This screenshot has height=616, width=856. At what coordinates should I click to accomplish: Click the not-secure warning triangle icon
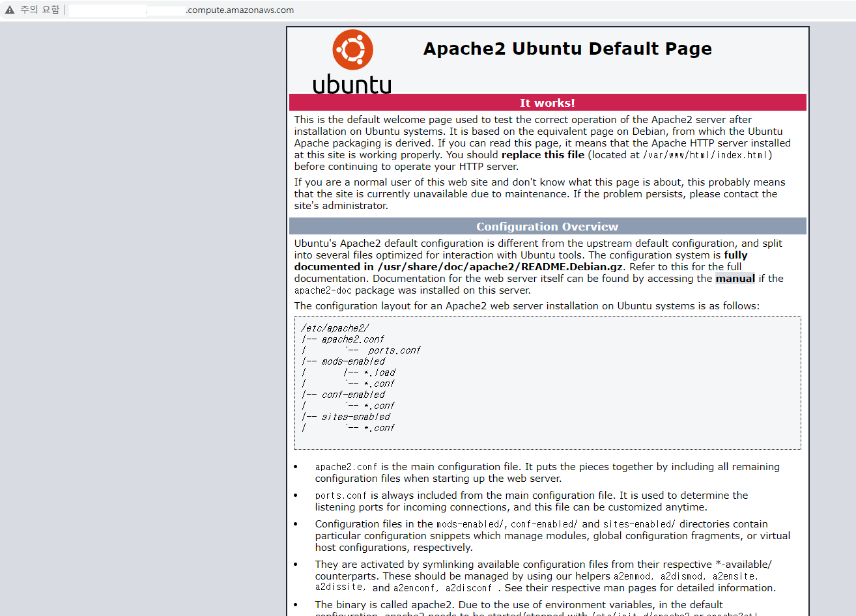(x=10, y=10)
